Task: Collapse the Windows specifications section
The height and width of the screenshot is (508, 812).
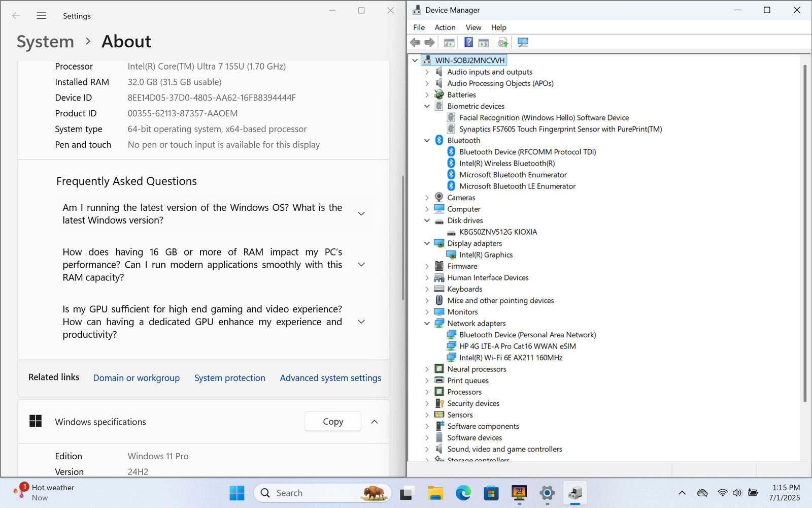Action: [x=375, y=422]
